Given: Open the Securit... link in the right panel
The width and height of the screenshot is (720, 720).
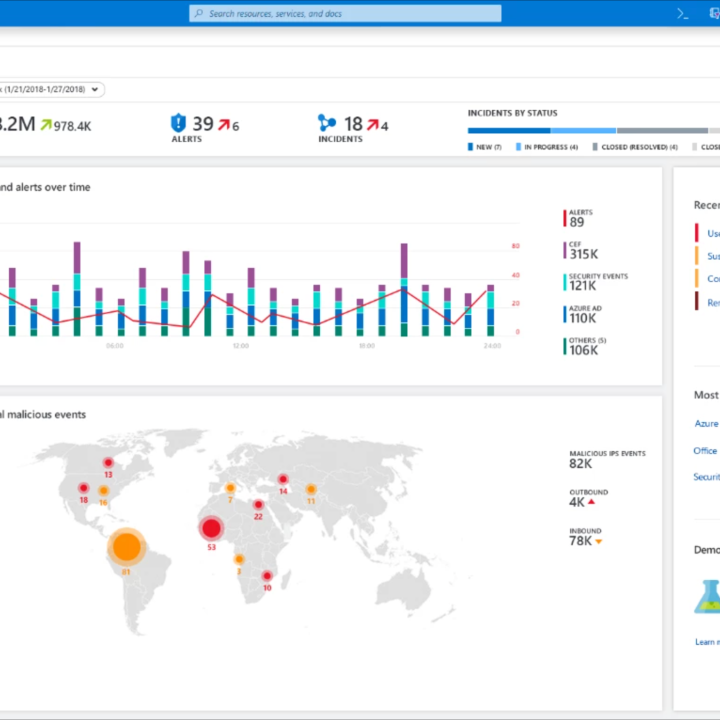Looking at the screenshot, I should click(707, 477).
